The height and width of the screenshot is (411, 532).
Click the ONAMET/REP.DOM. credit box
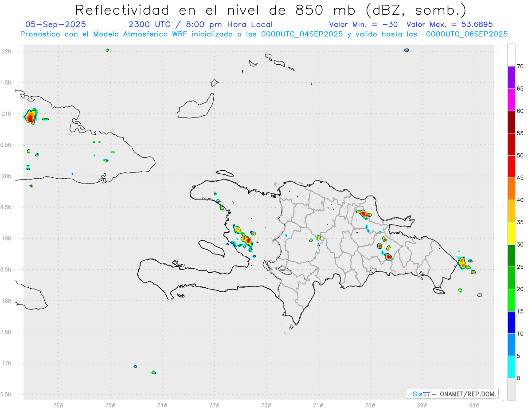click(x=452, y=394)
